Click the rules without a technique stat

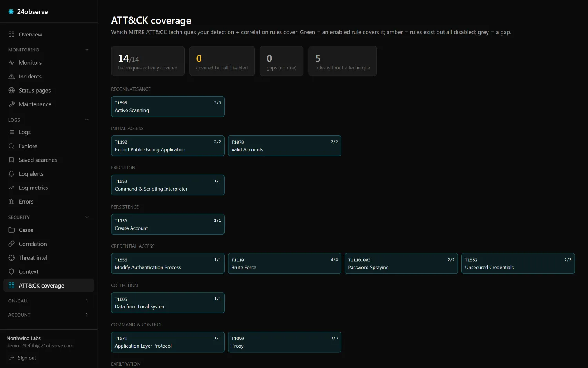pos(343,61)
